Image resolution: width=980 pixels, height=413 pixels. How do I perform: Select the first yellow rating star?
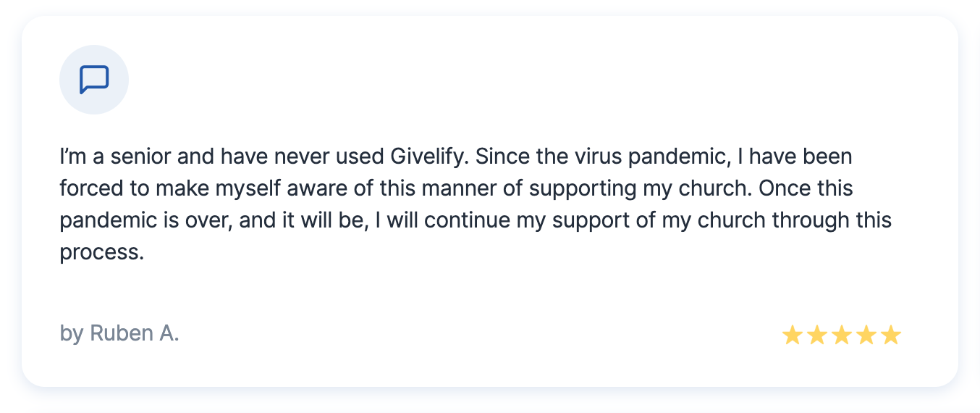pos(793,335)
